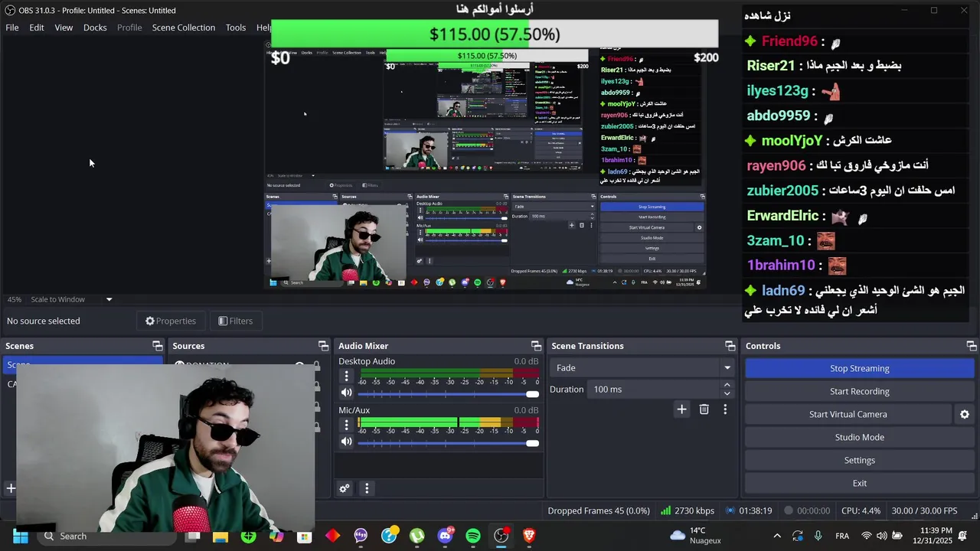Screen dimensions: 980x551
Task: Open the View menu
Action: pyautogui.click(x=64, y=28)
